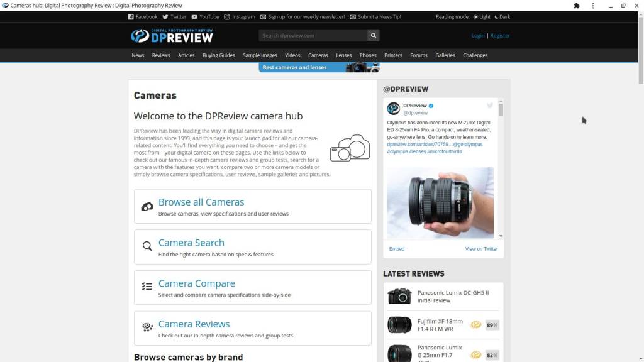This screenshot has width=644, height=362.
Task: Open the #lenses hashtag link
Action: [418, 151]
